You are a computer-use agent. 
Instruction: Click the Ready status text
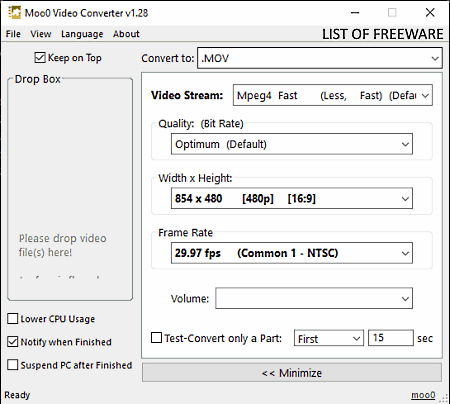(x=17, y=395)
